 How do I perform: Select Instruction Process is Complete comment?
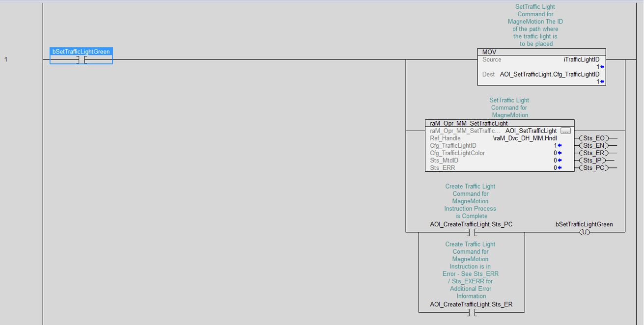pyautogui.click(x=471, y=201)
